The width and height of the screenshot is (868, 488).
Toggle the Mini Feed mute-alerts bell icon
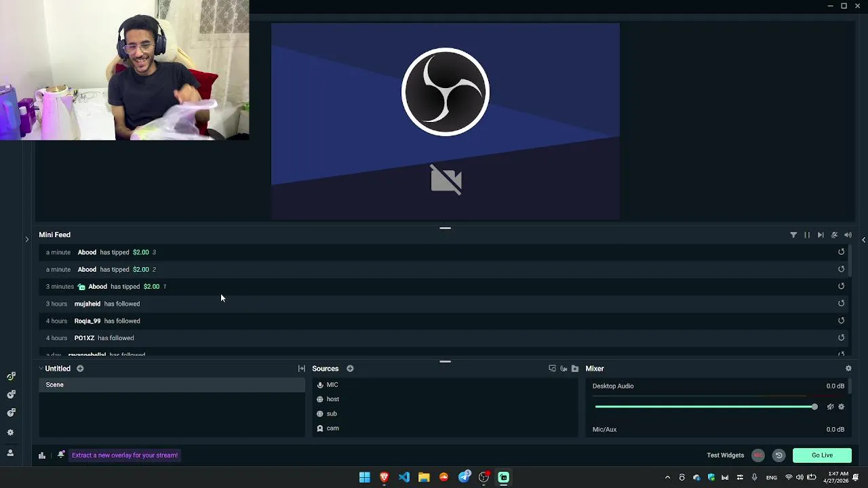(834, 235)
